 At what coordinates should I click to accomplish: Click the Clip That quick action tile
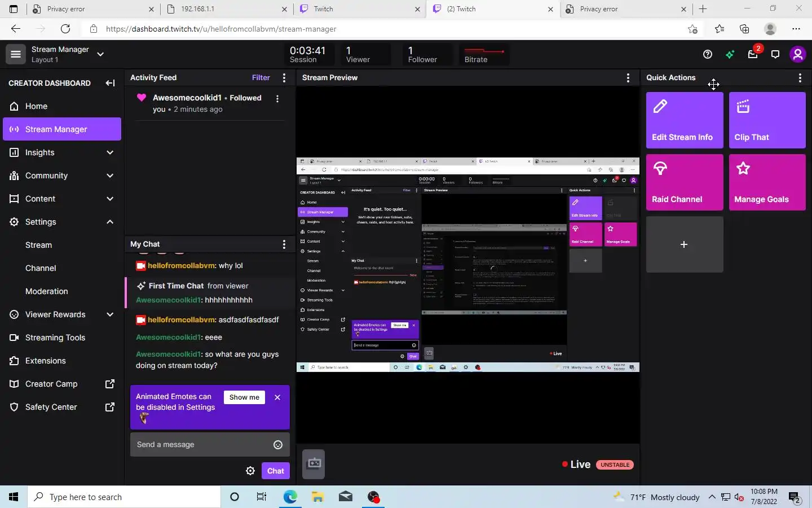click(767, 120)
